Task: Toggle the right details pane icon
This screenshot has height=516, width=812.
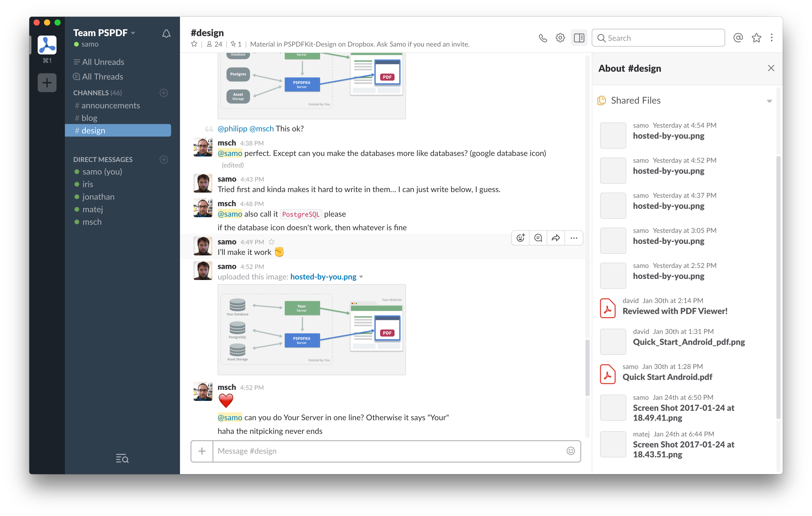Action: (579, 38)
